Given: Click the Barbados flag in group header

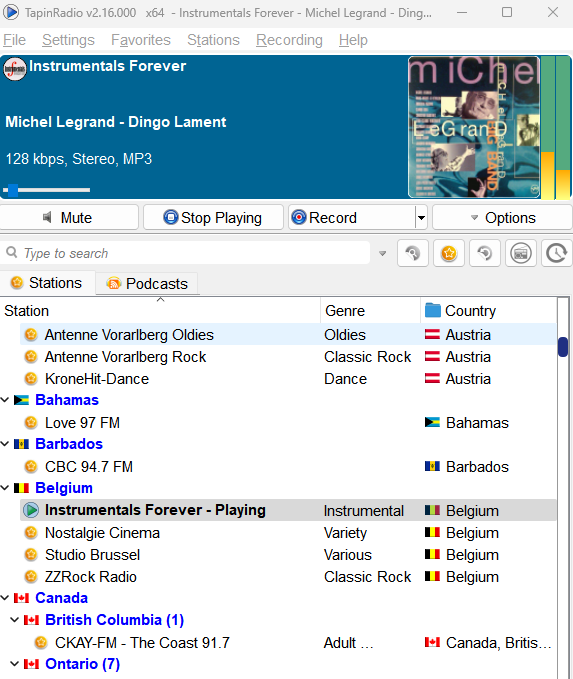Looking at the screenshot, I should pos(21,444).
